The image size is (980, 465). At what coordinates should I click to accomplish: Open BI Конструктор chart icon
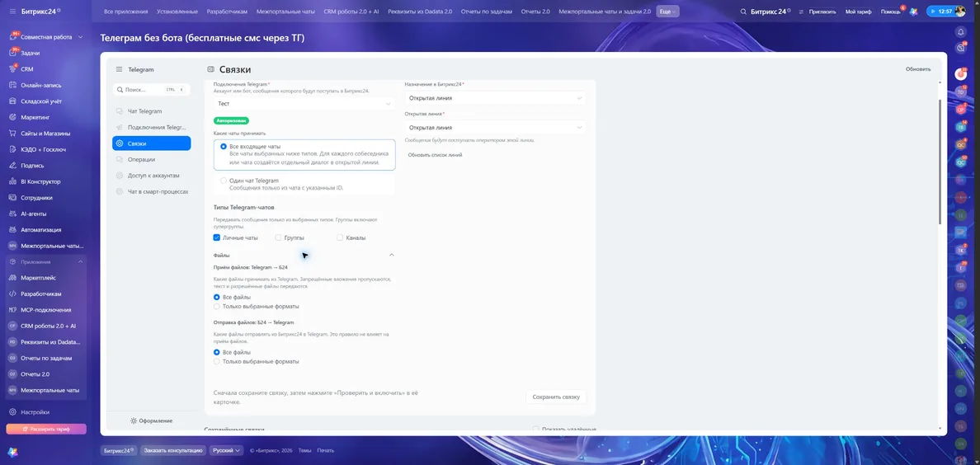12,182
